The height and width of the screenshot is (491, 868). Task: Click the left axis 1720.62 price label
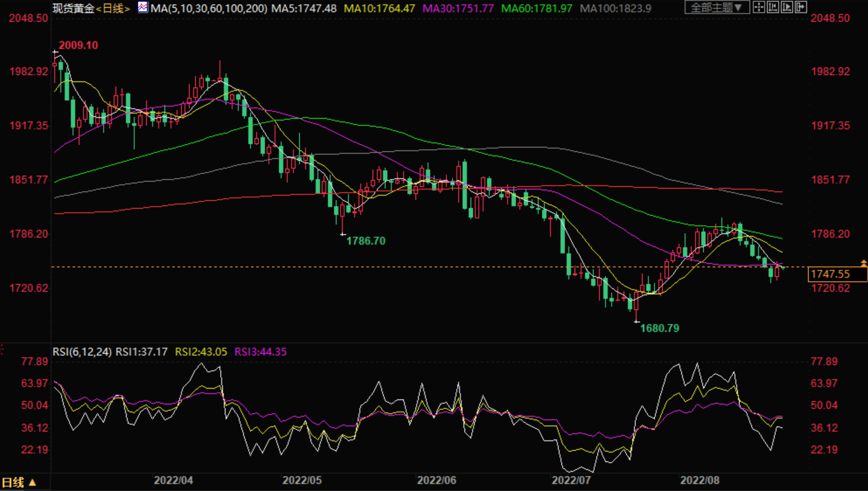[29, 288]
